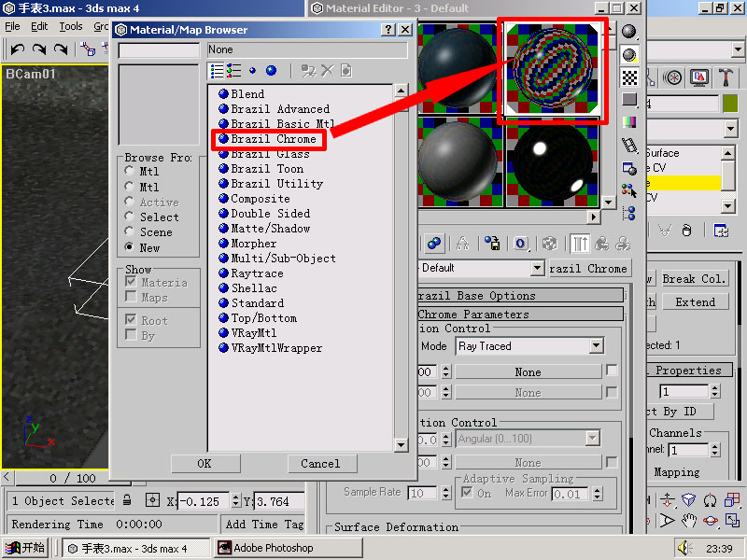The height and width of the screenshot is (560, 747).
Task: Click the Material Effects Channel icon
Action: 520,244
